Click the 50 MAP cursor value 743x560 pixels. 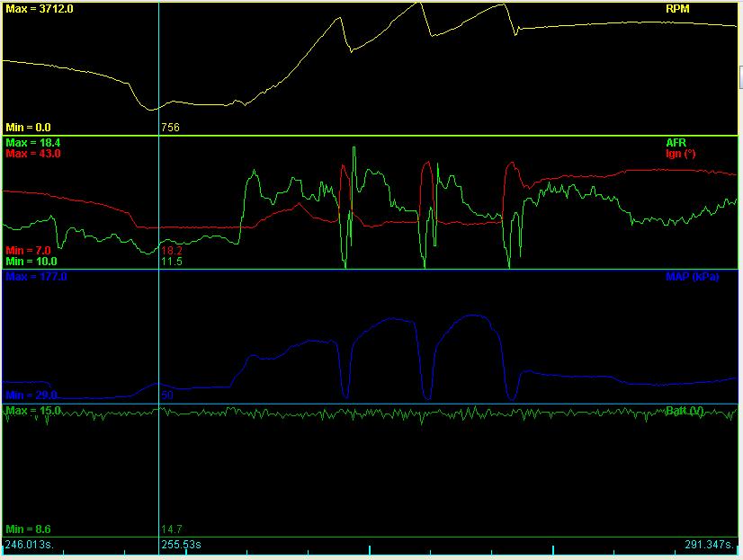167,396
